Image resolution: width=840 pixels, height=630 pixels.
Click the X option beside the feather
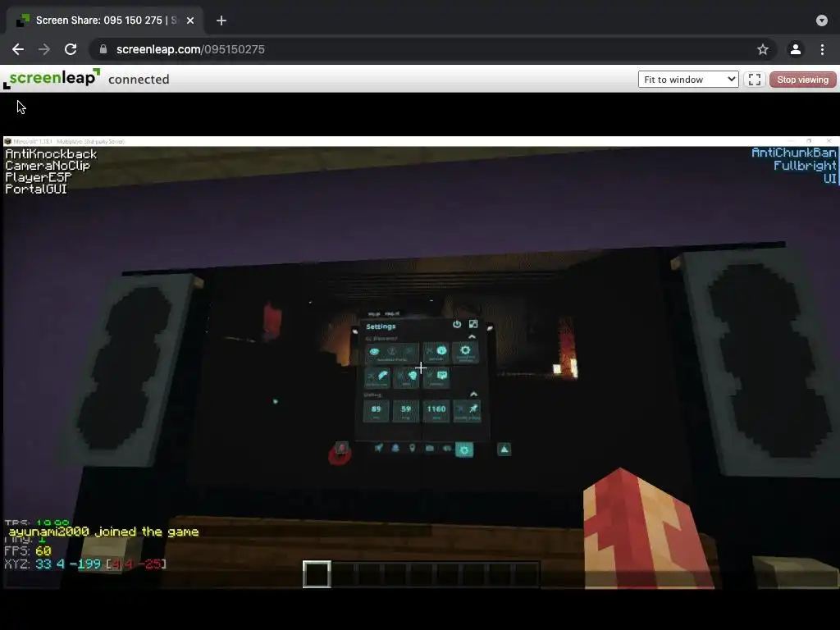point(370,376)
